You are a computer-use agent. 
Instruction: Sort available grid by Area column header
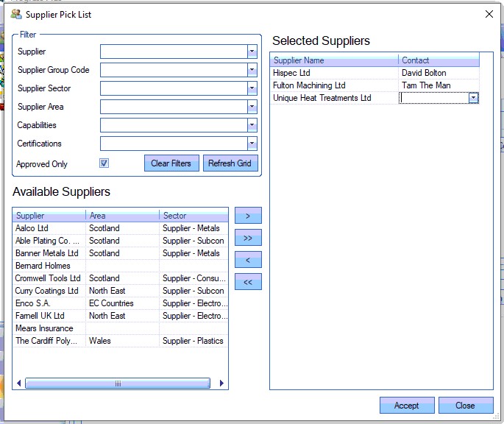pos(122,215)
